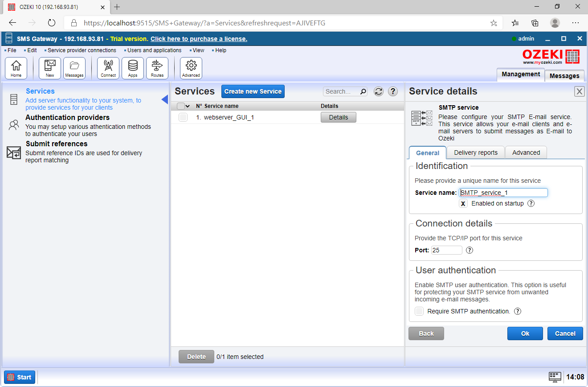
Task: Refresh the Services list
Action: [x=378, y=91]
